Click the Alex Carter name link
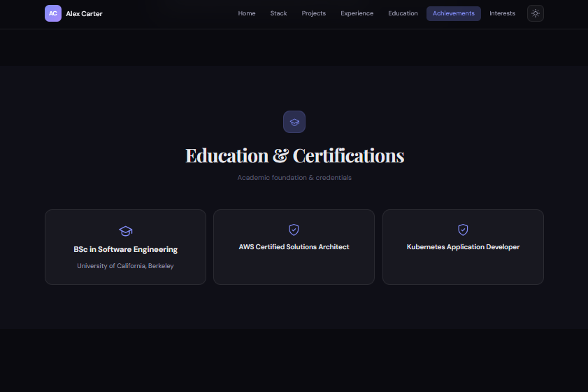The width and height of the screenshot is (588, 392). pos(84,13)
